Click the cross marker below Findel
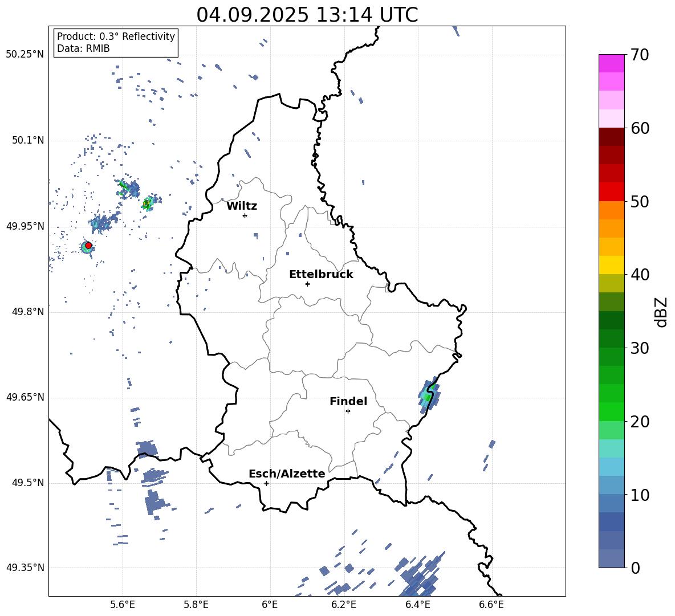 (x=348, y=411)
